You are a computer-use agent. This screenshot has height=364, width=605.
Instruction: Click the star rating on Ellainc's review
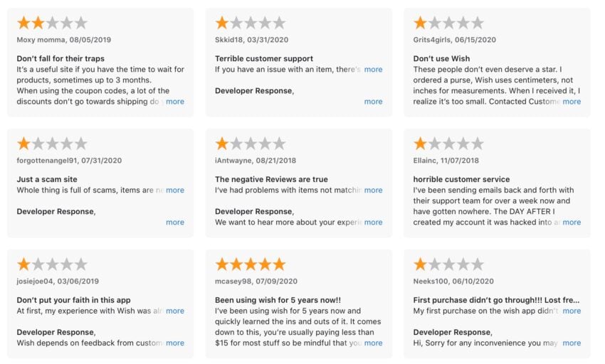(448, 144)
